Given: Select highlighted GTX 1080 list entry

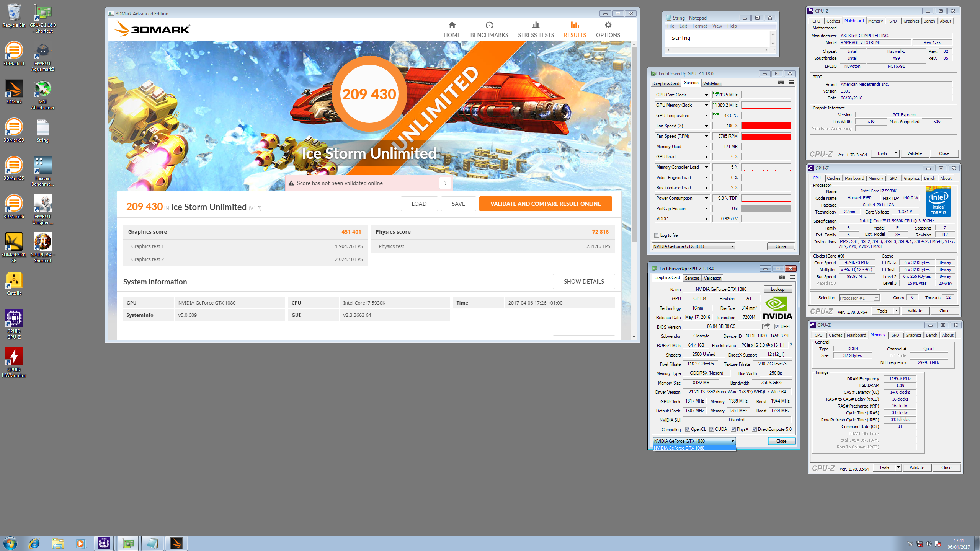Looking at the screenshot, I should coord(694,448).
